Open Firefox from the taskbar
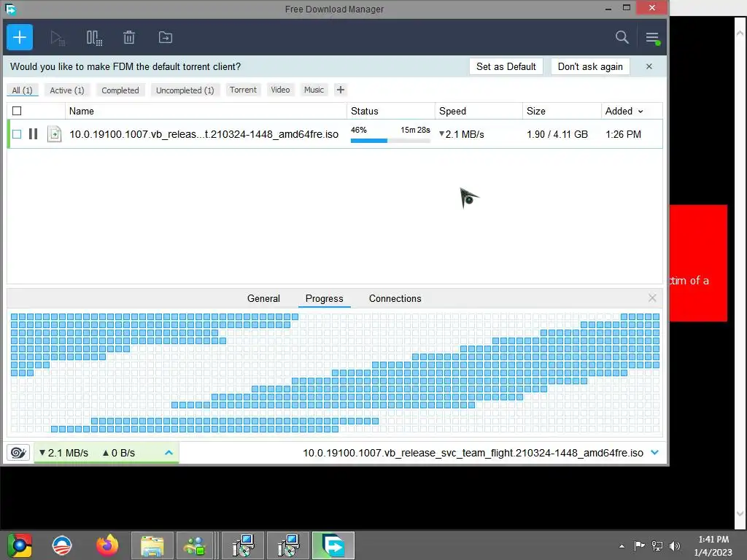The width and height of the screenshot is (747, 560). click(x=107, y=545)
